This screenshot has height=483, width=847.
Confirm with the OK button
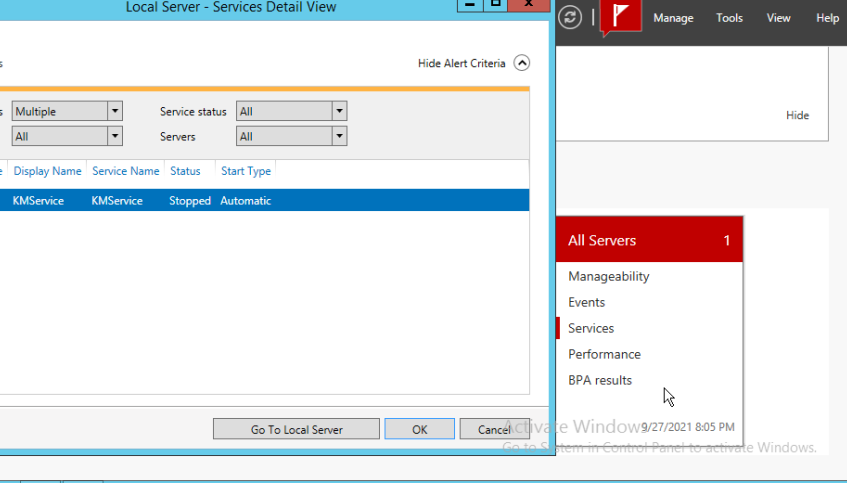click(x=420, y=429)
